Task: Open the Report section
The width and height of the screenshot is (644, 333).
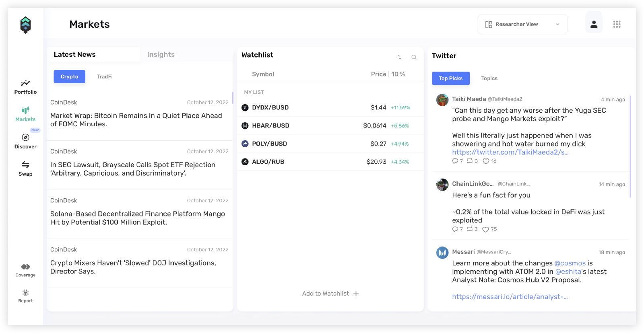Action: click(25, 296)
